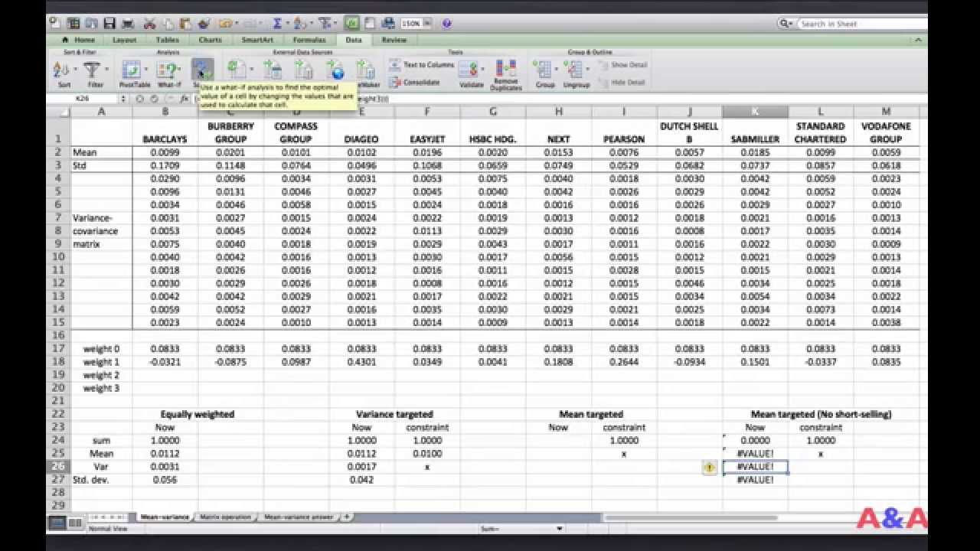Switch to Matrix operation sheet tab

(x=225, y=517)
